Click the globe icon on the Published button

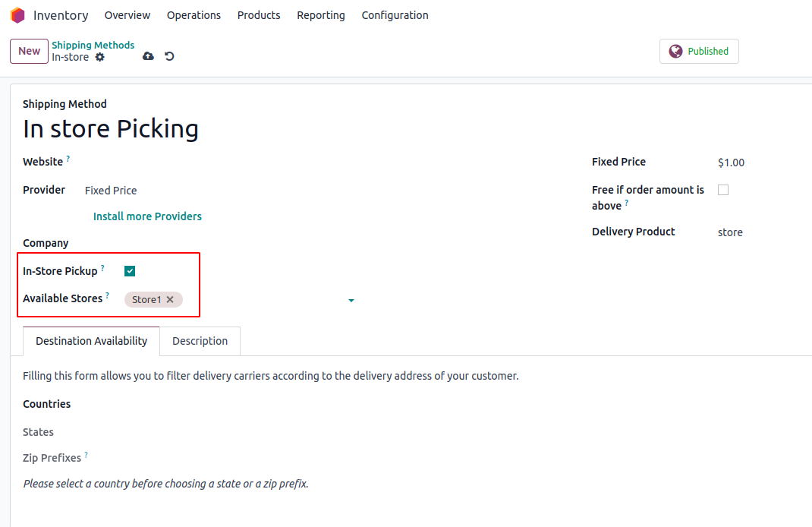coord(675,52)
